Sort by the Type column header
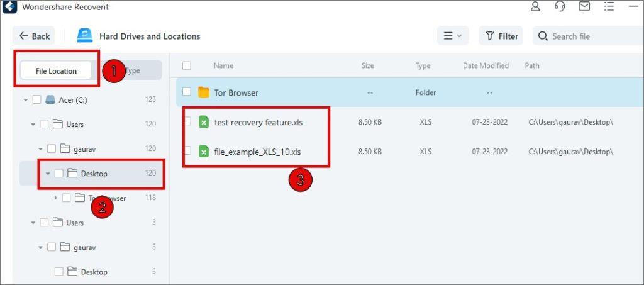This screenshot has height=285, width=644. (x=423, y=65)
